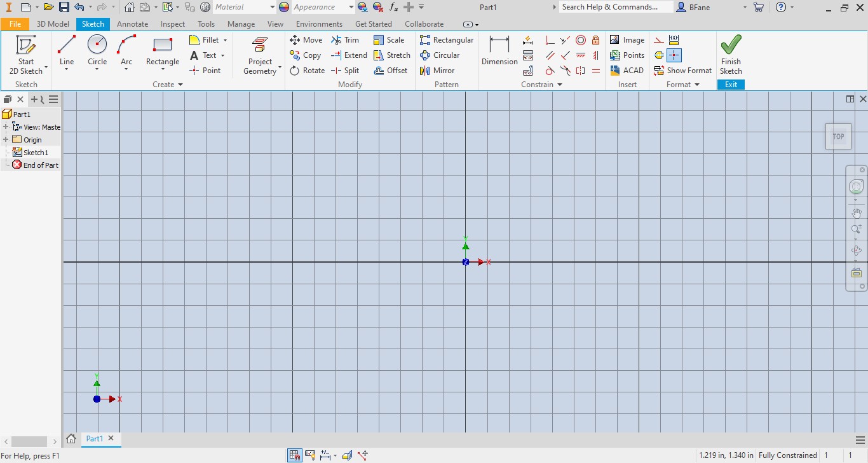This screenshot has height=463, width=868.
Task: Open the 3D Model tab
Action: point(53,24)
